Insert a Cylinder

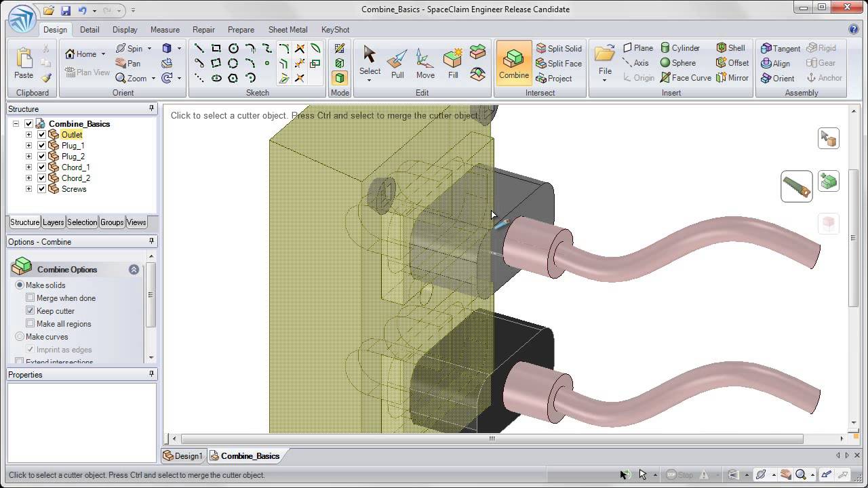point(680,48)
